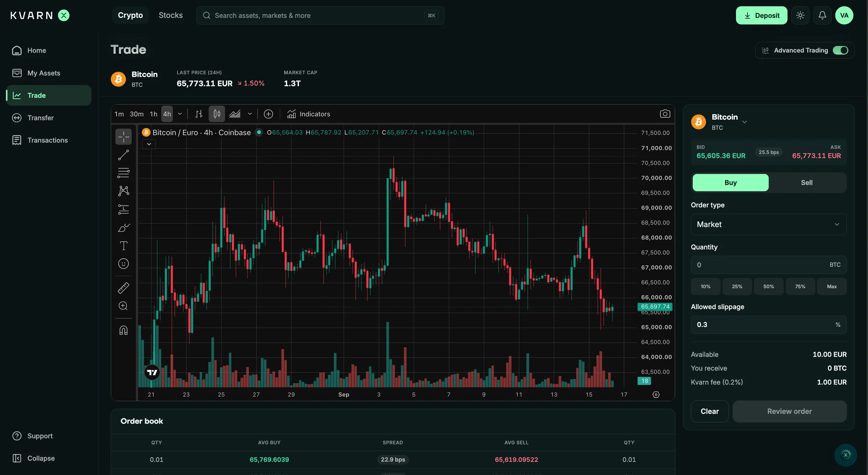This screenshot has height=475, width=868.
Task: Select the 1m timeframe
Action: click(x=119, y=114)
